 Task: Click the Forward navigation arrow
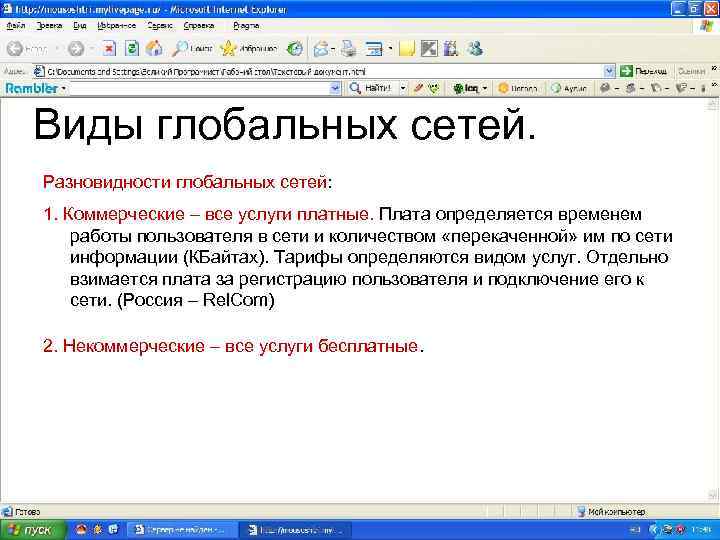pyautogui.click(x=76, y=48)
